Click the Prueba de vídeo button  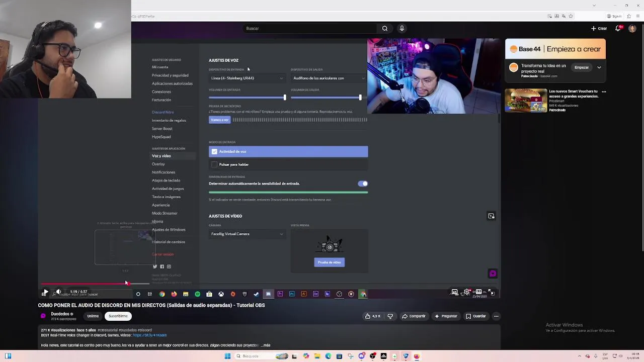pos(330,262)
